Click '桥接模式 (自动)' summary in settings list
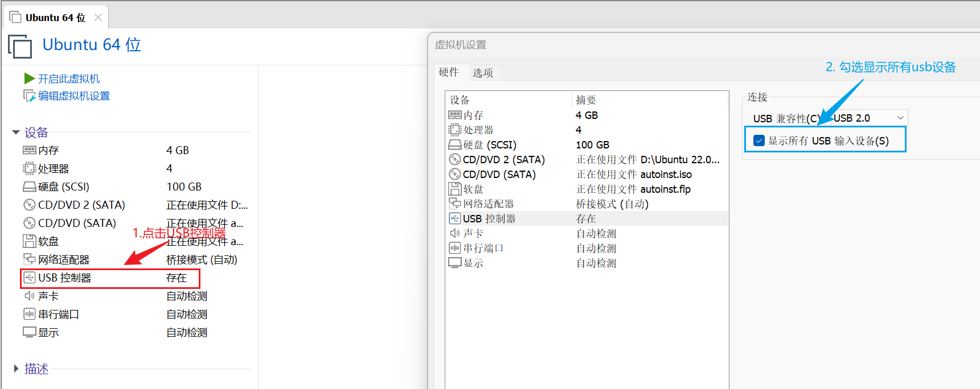 coord(612,204)
